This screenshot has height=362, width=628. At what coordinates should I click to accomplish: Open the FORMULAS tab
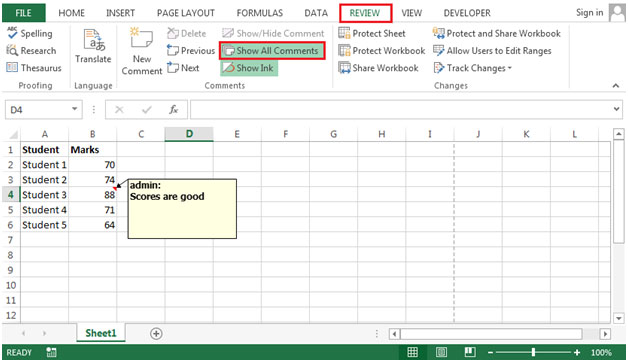click(260, 13)
